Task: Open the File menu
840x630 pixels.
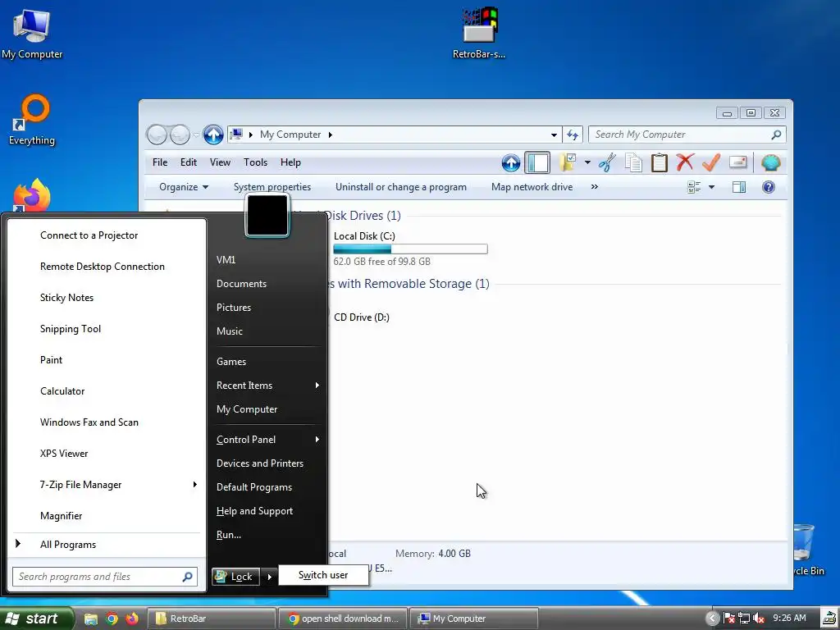Action: point(160,162)
